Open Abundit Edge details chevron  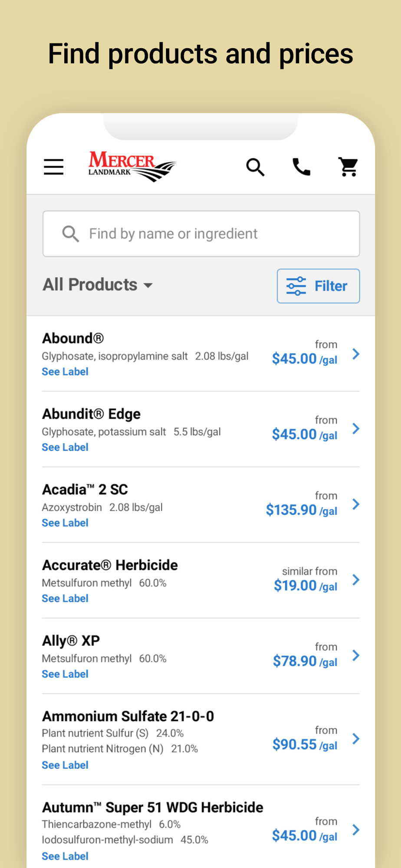(x=356, y=429)
